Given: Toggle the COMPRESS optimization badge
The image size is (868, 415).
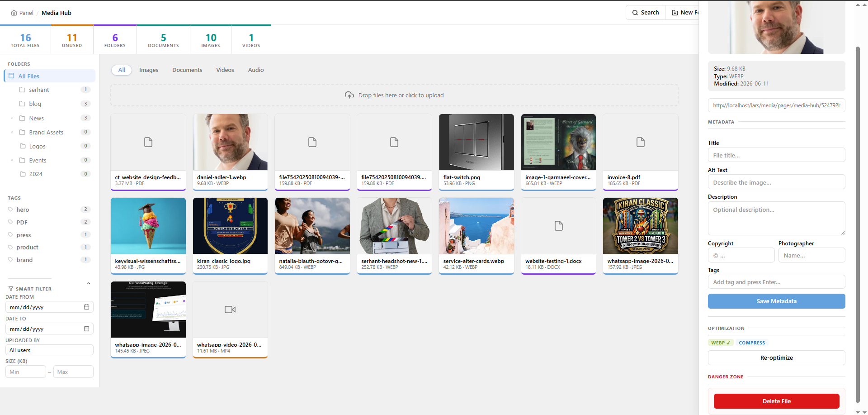Looking at the screenshot, I should (752, 343).
